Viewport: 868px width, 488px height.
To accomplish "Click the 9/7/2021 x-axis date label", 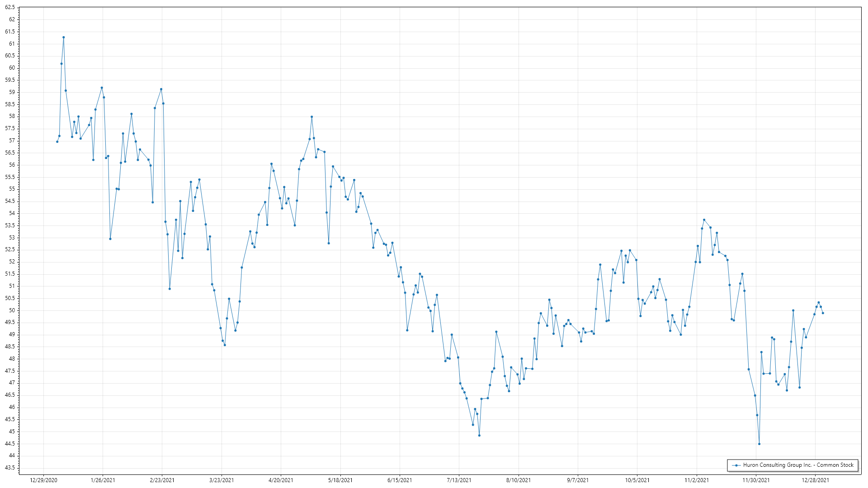I will pyautogui.click(x=578, y=480).
